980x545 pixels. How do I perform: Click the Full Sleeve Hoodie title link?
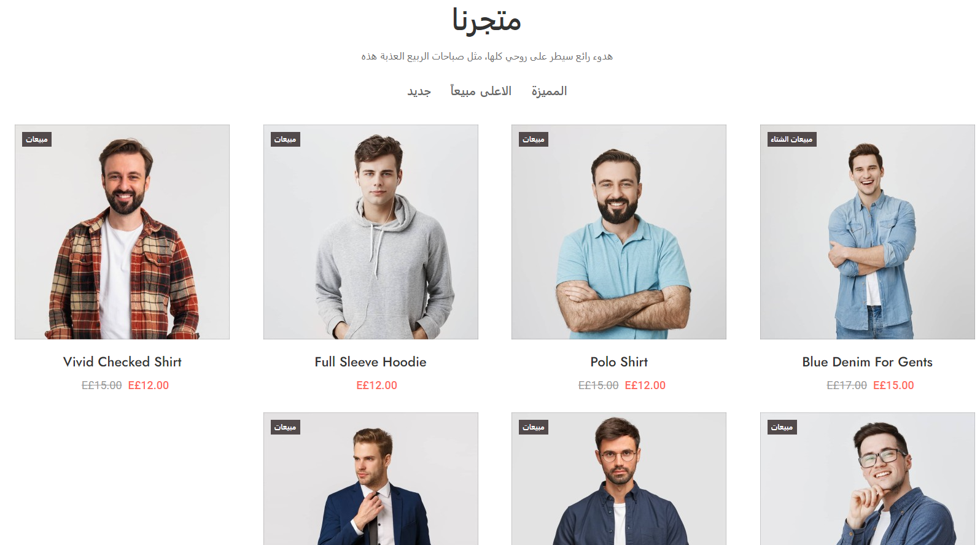click(x=371, y=362)
